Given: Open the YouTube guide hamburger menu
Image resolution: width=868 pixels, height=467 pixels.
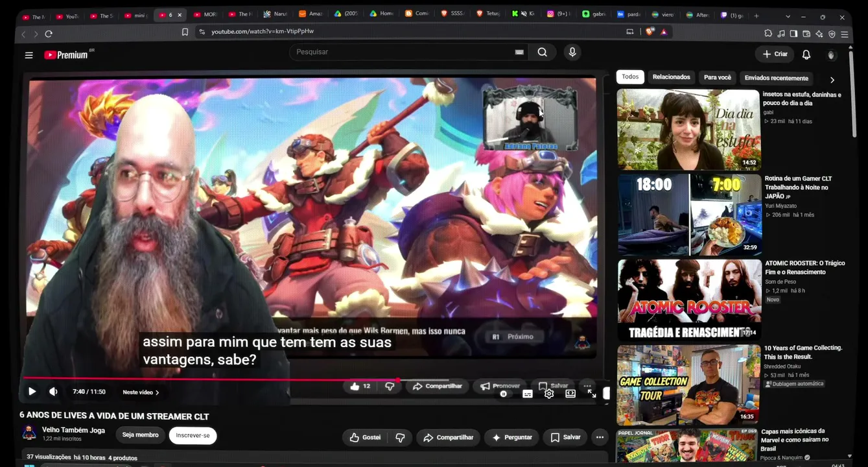Looking at the screenshot, I should pos(29,55).
